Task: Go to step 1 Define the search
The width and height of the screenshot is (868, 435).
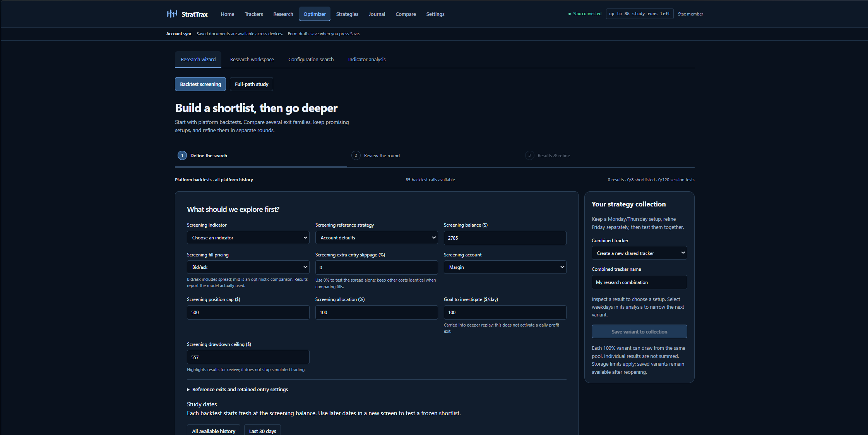Action: [261, 155]
